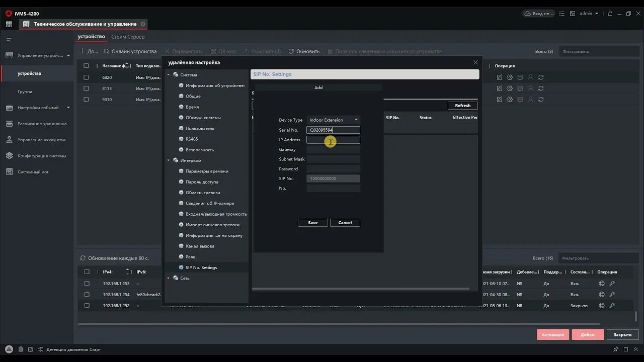Close the Техническое обслуживание и управление tab
Image resolution: width=644 pixels, height=362 pixels.
143,24
